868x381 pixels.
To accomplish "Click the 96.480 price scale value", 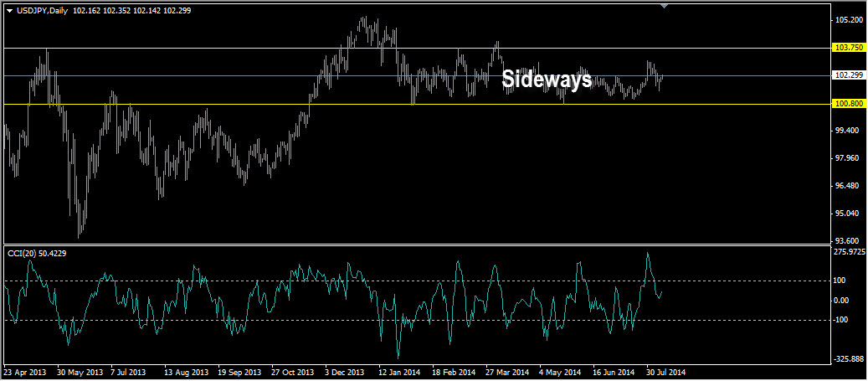I will pyautogui.click(x=849, y=186).
